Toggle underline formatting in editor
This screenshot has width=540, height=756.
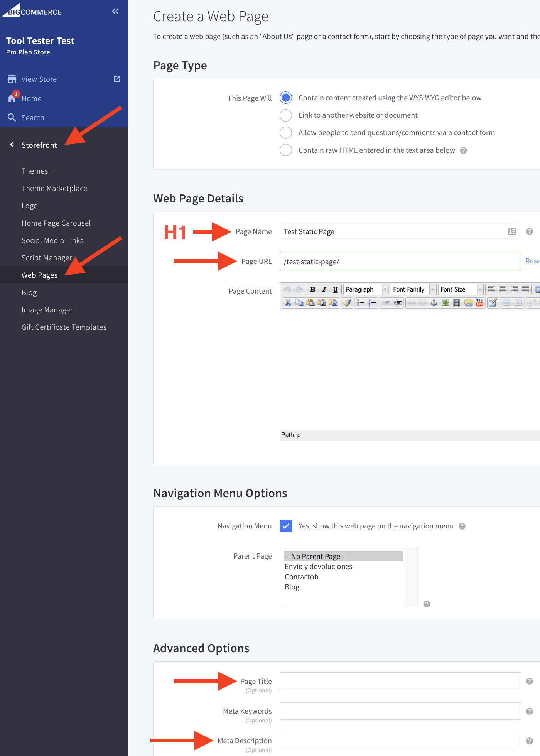coord(335,289)
